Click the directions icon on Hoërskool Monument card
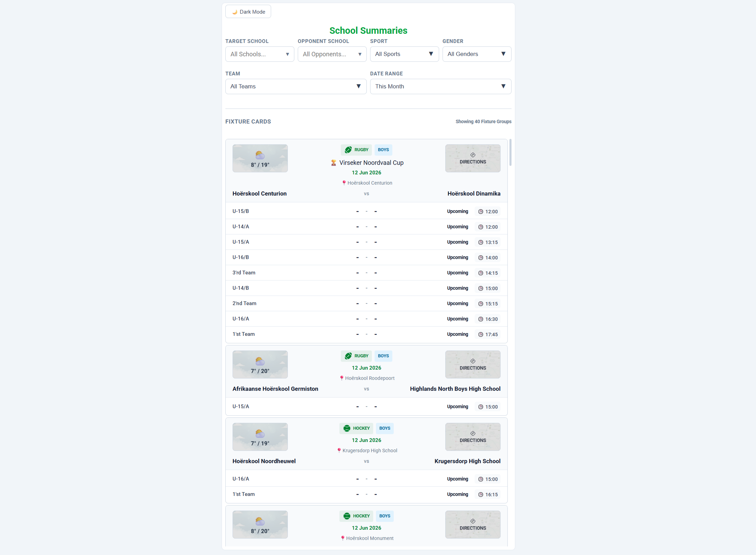756x555 pixels. [x=473, y=521]
